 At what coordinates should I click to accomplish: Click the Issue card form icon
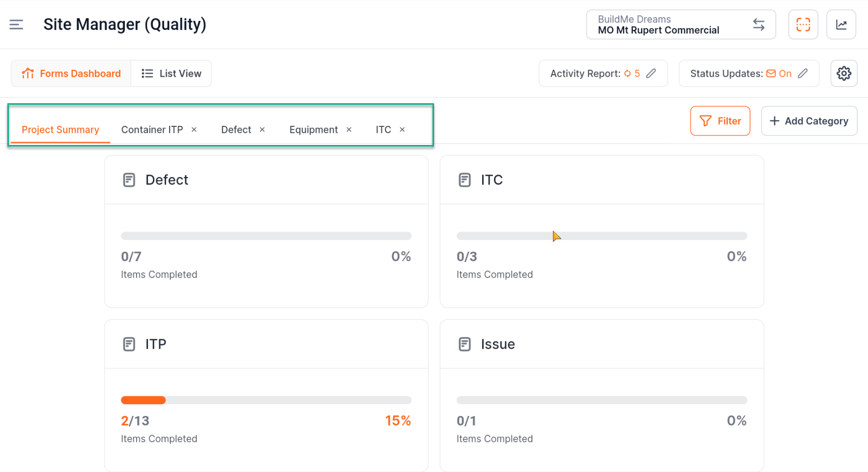[464, 344]
